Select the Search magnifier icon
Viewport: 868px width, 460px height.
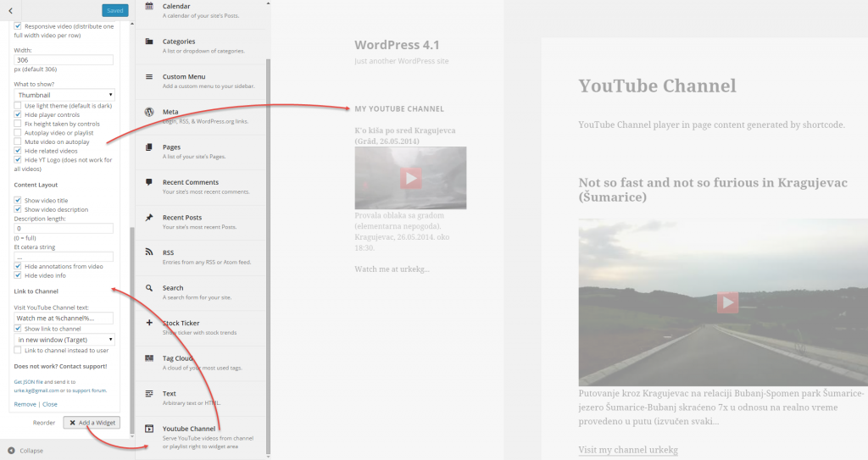149,288
